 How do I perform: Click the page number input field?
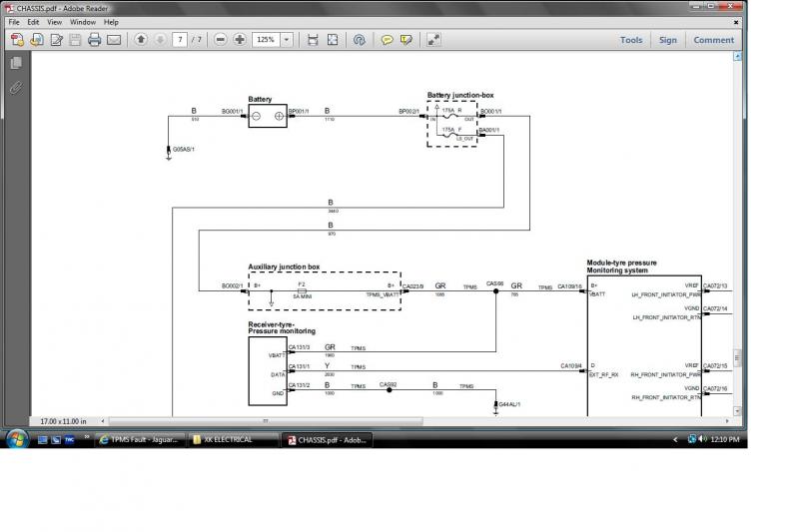(180, 39)
